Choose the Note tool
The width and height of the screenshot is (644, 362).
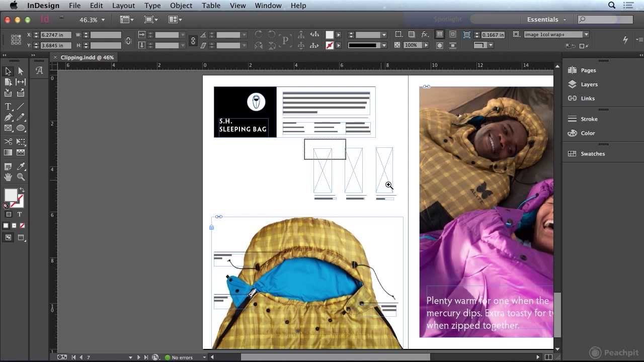8,166
